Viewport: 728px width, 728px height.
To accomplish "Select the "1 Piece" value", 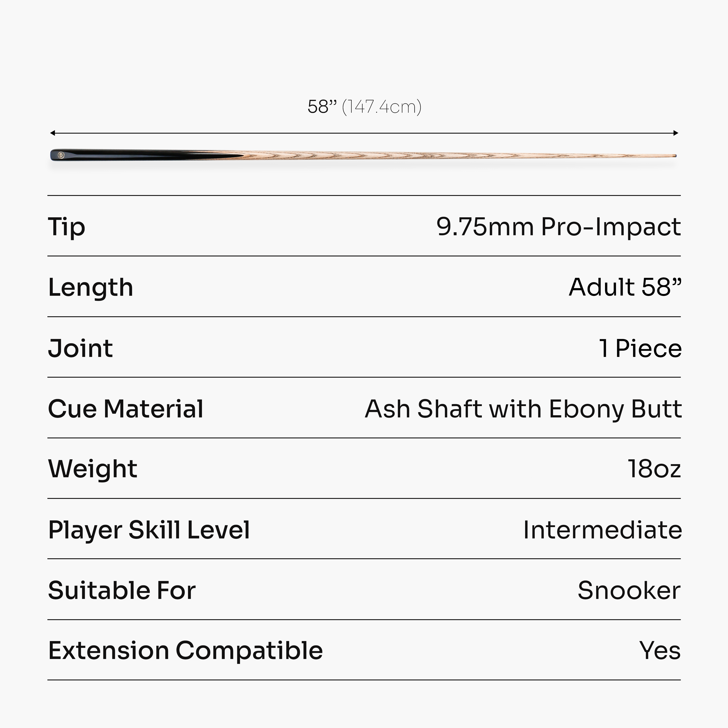I will (x=640, y=348).
